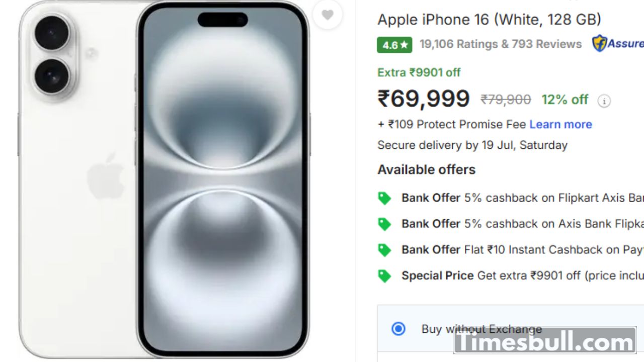Click the Timesbull.com watermark

point(544,341)
